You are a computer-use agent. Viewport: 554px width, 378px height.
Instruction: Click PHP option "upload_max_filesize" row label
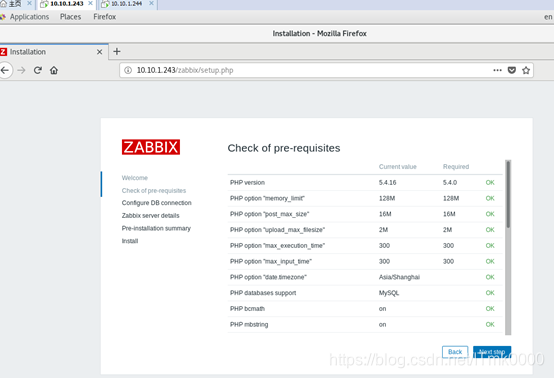coord(277,230)
